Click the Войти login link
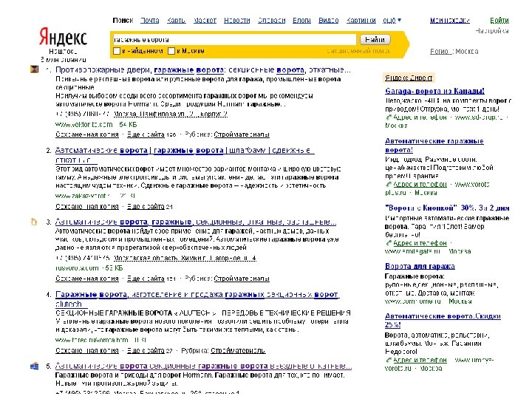 499,21
